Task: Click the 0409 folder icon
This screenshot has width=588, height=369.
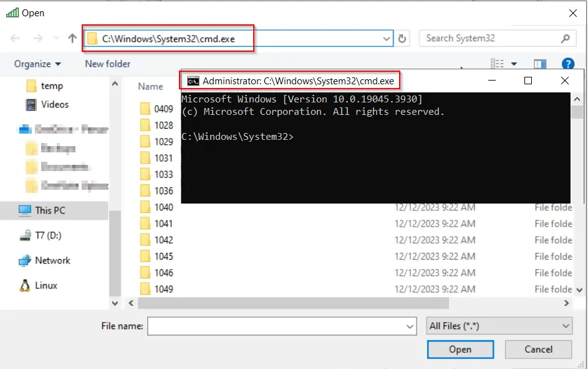Action: (145, 109)
